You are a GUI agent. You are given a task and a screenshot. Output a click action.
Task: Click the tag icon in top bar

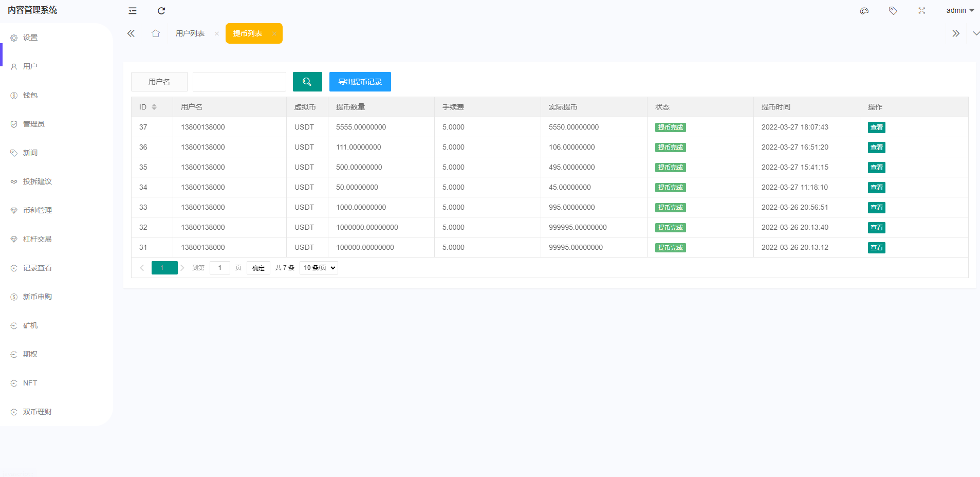click(x=893, y=11)
